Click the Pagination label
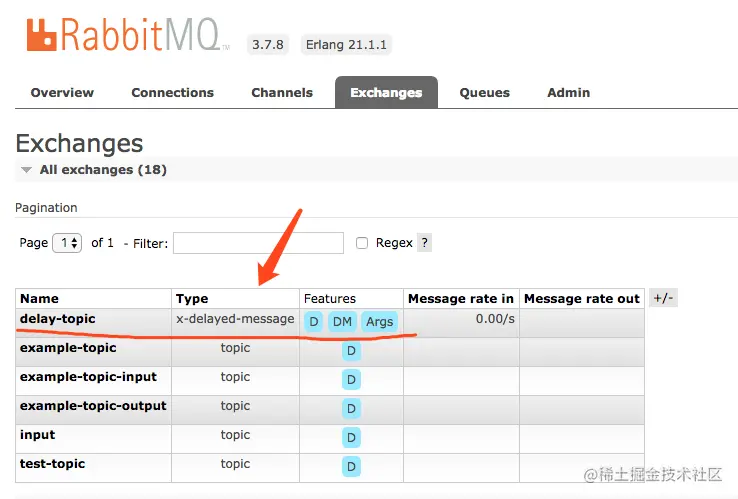Screen dimensions: 738x499 coord(46,208)
